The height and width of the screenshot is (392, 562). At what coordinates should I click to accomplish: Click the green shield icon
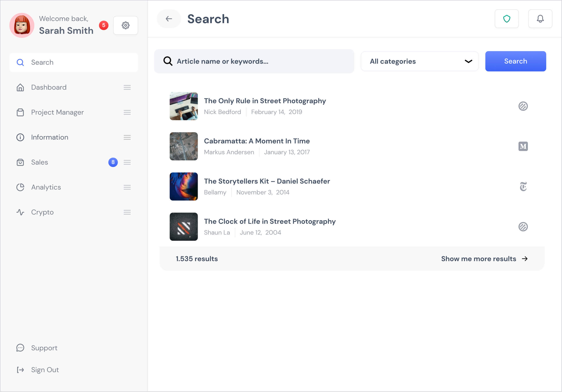tap(507, 19)
